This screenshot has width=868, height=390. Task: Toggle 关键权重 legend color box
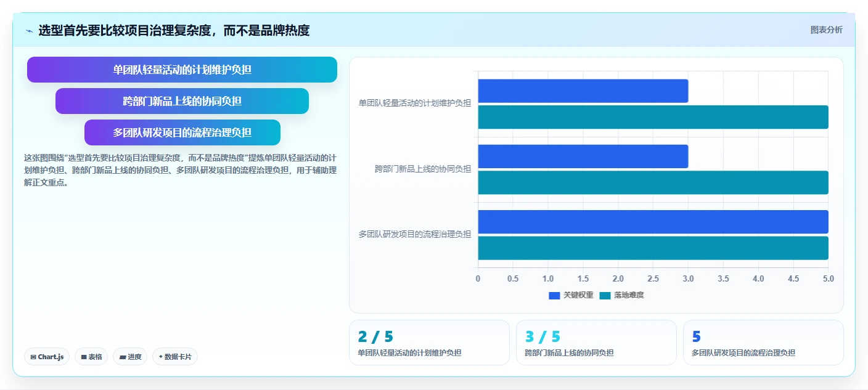pos(554,296)
